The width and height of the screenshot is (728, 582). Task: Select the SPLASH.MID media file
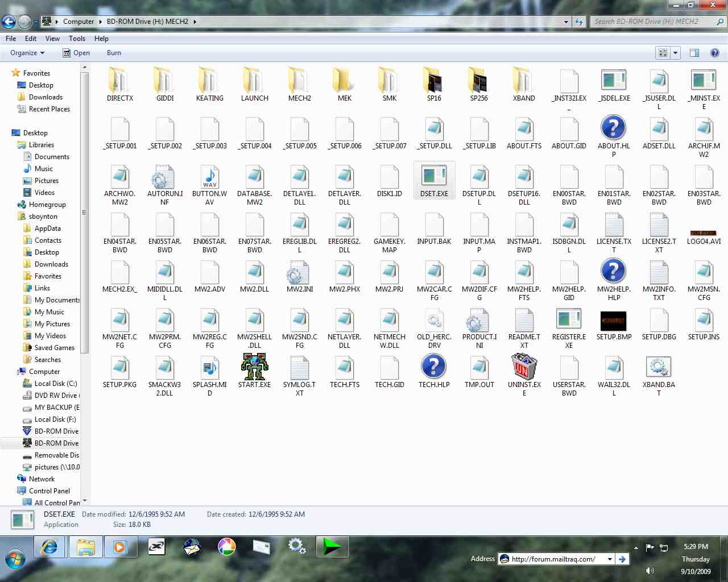pyautogui.click(x=209, y=367)
